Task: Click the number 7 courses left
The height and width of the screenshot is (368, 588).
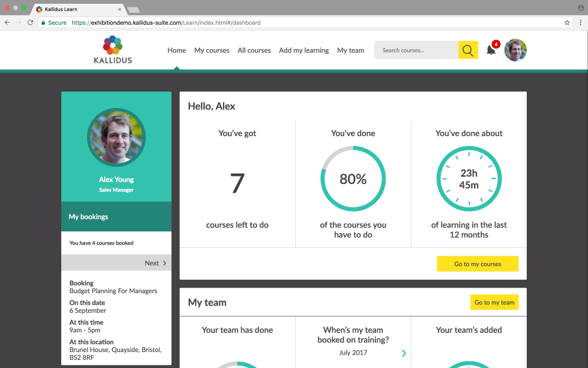Action: click(x=238, y=183)
